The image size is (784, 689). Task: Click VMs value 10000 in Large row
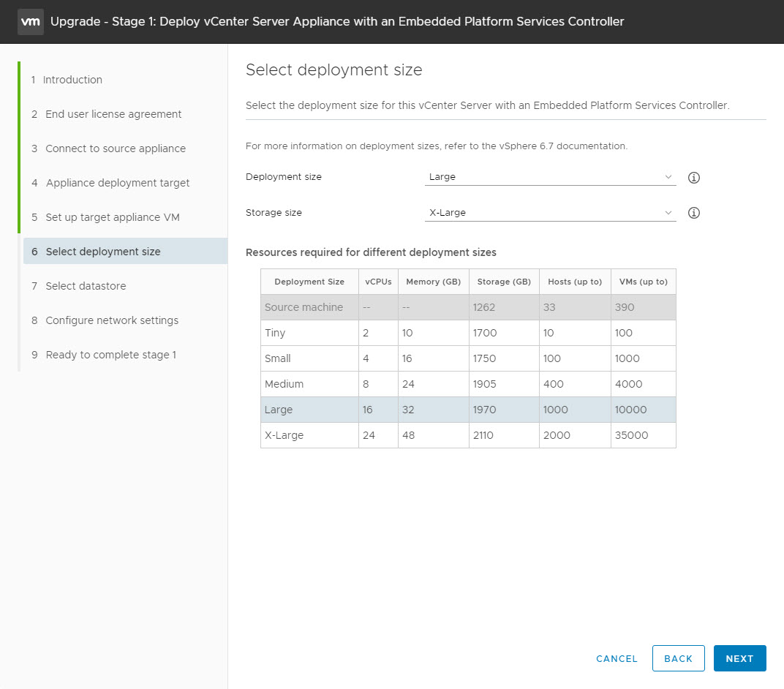click(630, 410)
